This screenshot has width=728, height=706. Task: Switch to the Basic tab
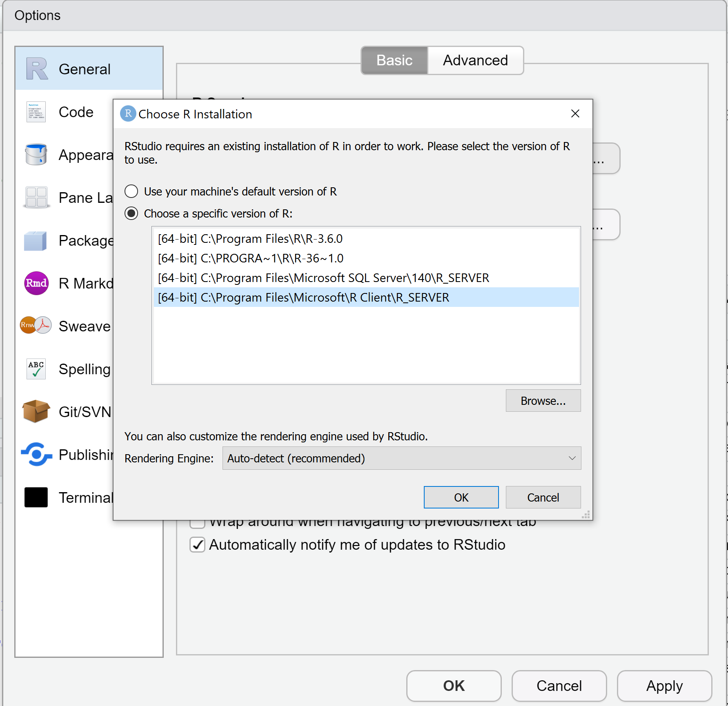(x=394, y=60)
